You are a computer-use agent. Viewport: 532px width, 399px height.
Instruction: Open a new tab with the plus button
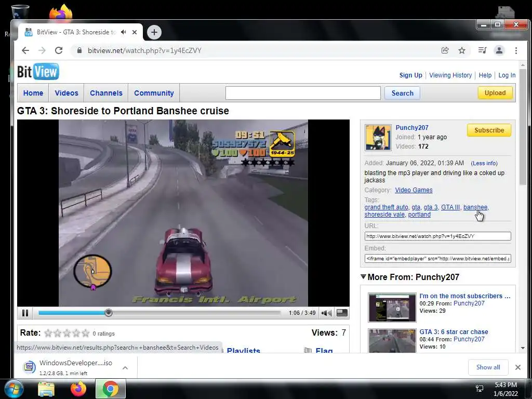click(x=154, y=32)
